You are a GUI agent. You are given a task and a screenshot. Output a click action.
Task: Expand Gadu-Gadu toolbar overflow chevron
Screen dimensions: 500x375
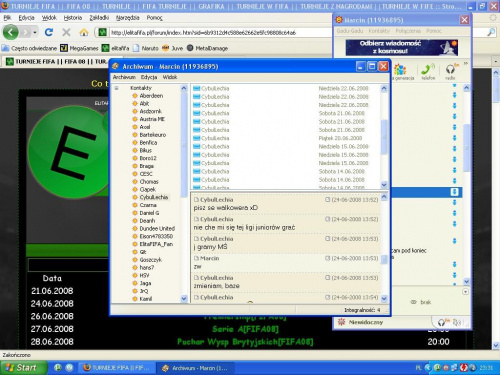point(466,63)
